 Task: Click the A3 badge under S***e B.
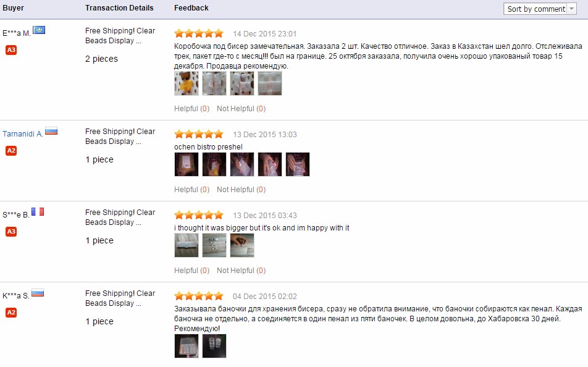point(11,232)
